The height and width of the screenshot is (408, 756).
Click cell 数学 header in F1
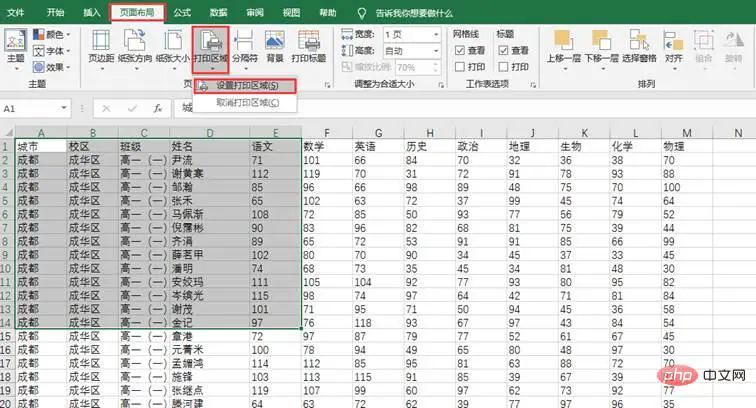click(x=327, y=146)
